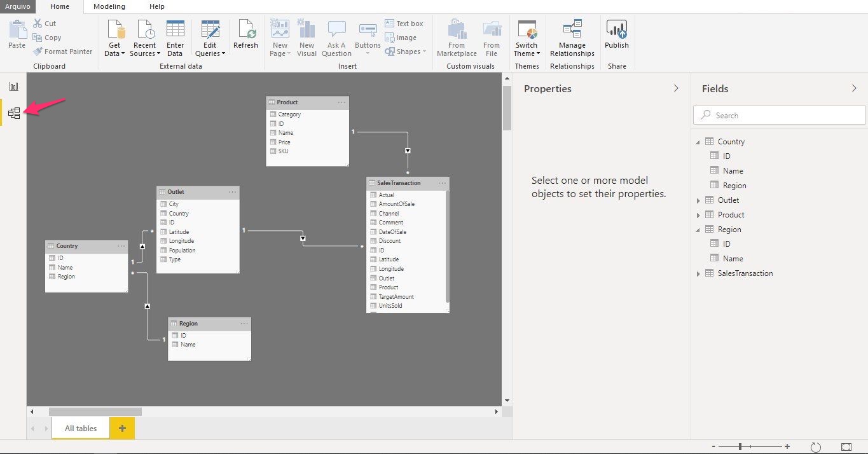Screen dimensions: 868x454
Task: Open the Report view icon in left sidebar
Action: coord(13,86)
